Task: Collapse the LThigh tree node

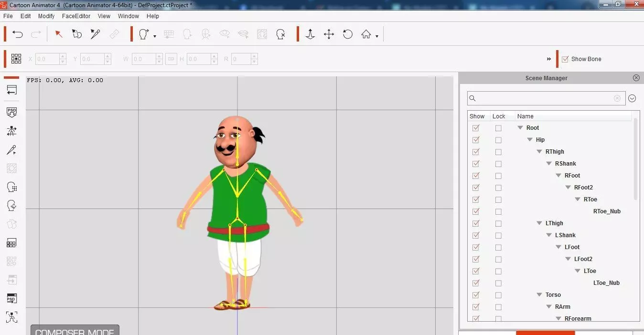Action: point(539,223)
